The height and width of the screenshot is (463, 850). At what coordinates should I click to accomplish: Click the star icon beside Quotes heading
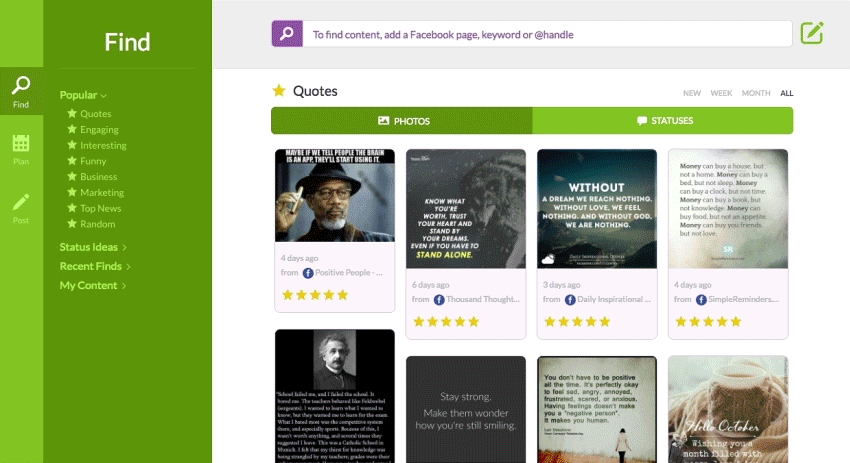[x=279, y=91]
